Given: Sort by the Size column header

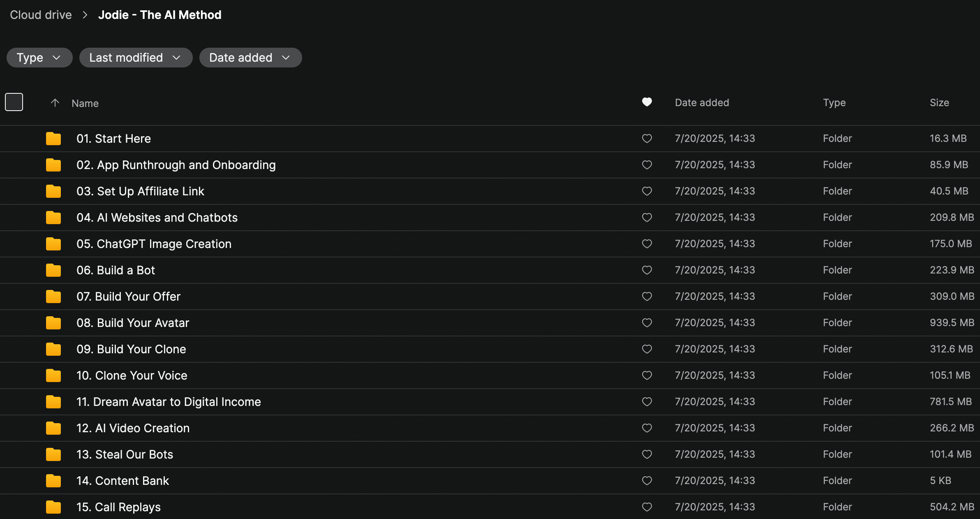Looking at the screenshot, I should tap(939, 103).
